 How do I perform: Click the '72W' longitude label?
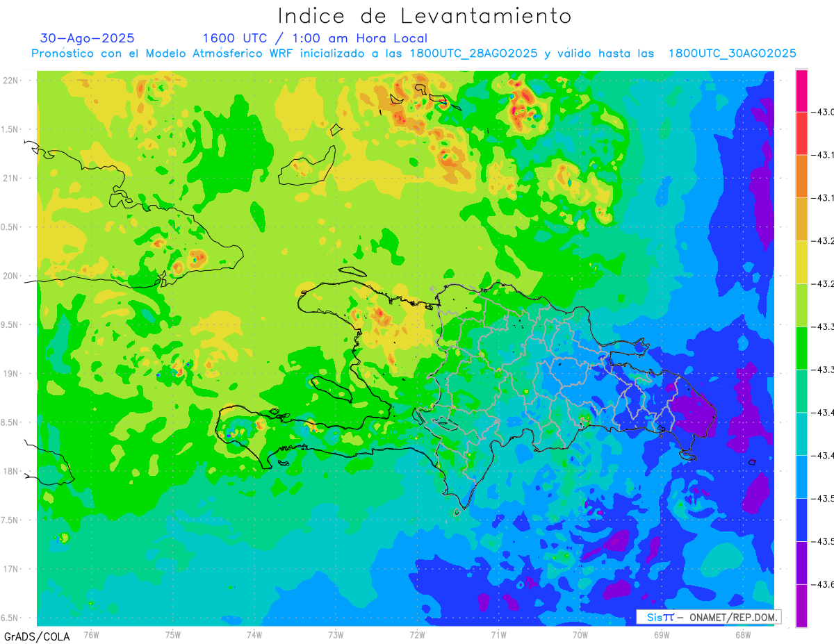pos(417,634)
